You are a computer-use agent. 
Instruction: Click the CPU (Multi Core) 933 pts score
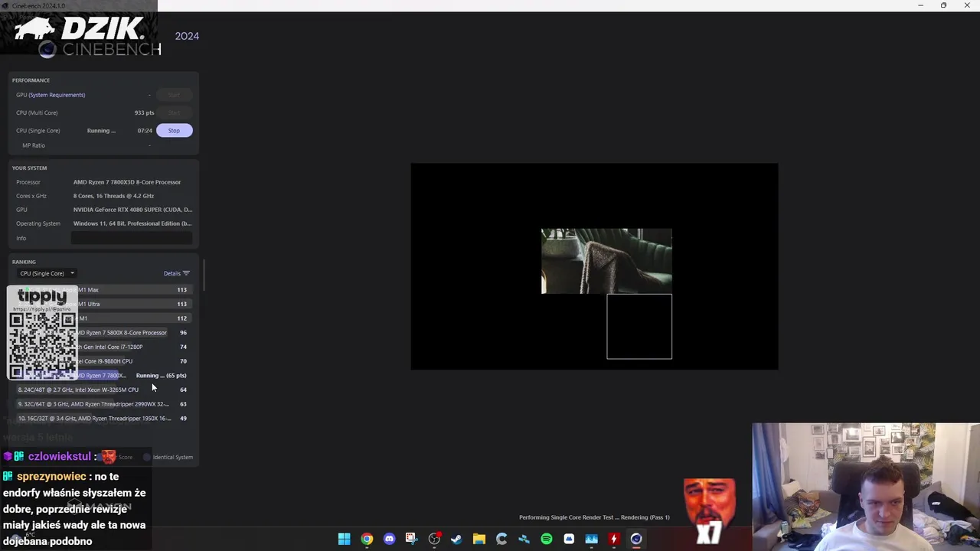pyautogui.click(x=144, y=112)
